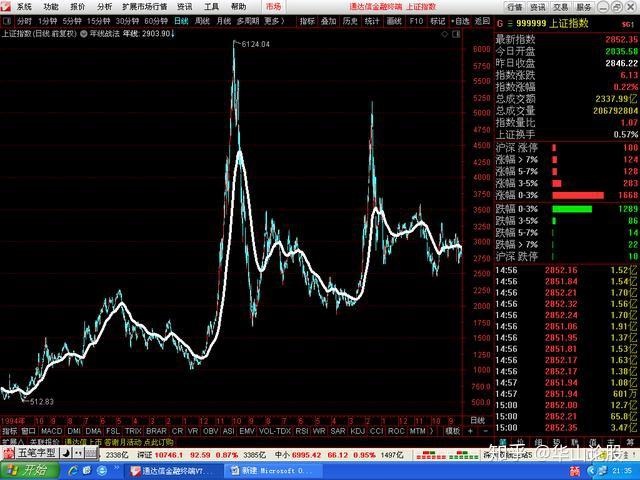Viewport: 640px width, 480px height.
Task: Select the KDJ indicator tab
Action: (358, 431)
